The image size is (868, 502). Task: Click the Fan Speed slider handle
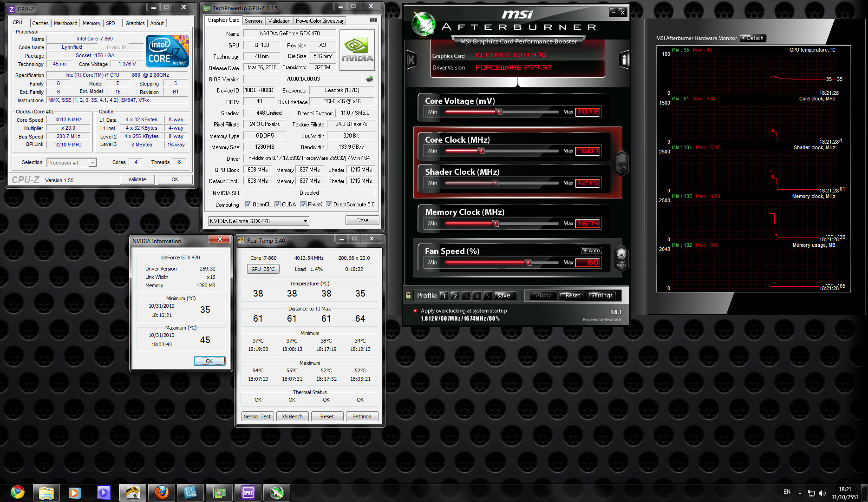click(528, 263)
